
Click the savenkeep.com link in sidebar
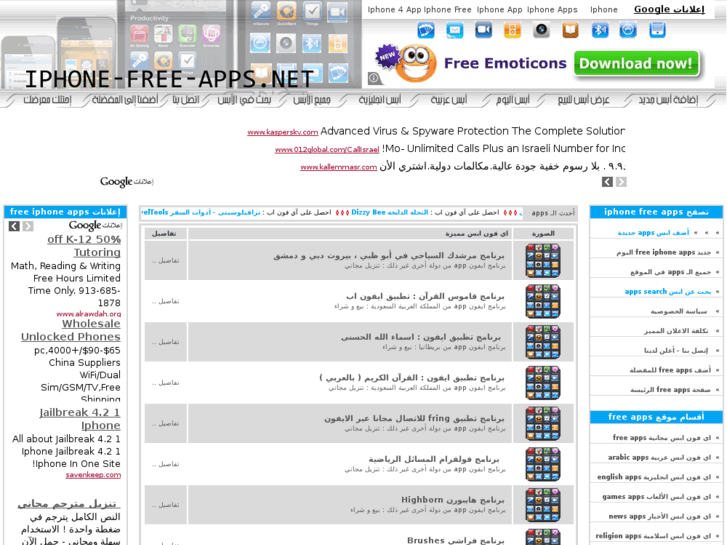point(93,475)
